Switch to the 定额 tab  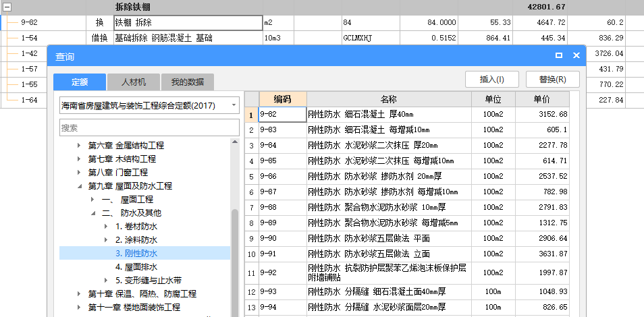pyautogui.click(x=80, y=82)
